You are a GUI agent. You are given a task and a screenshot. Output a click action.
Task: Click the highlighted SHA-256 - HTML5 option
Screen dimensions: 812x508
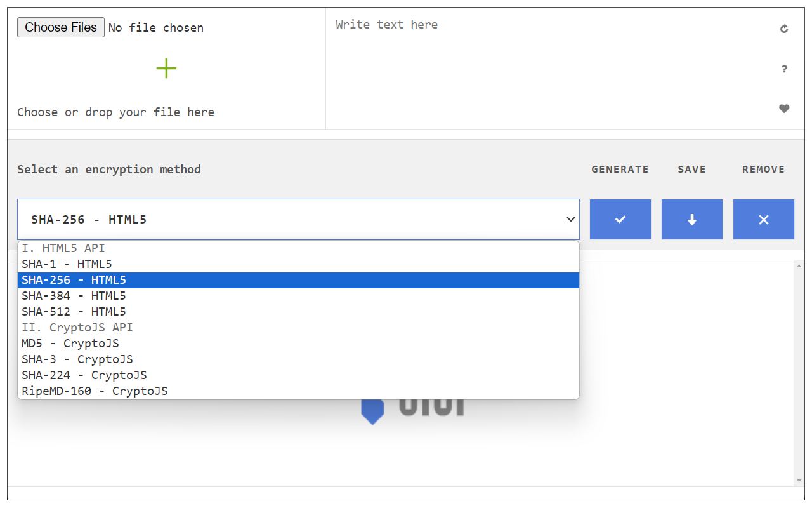(74, 280)
